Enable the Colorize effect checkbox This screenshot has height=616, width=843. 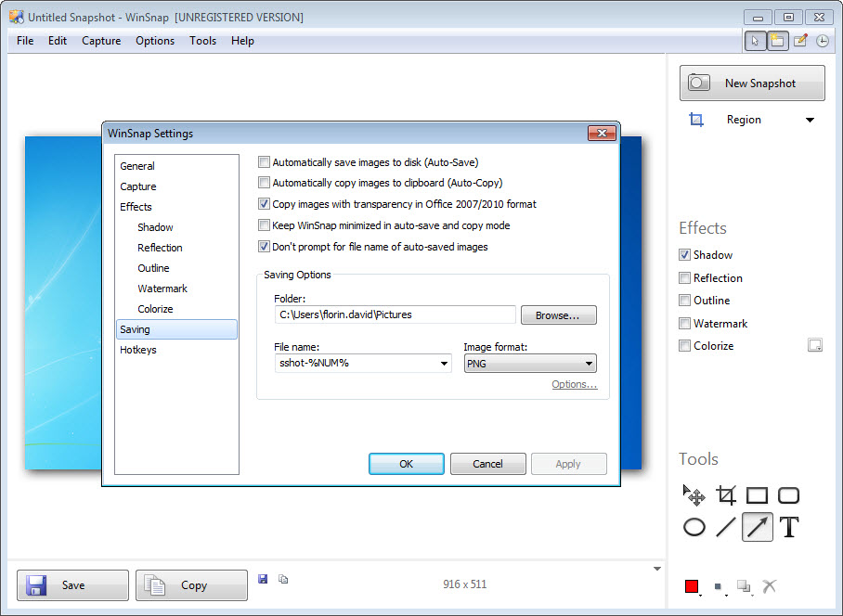click(684, 346)
